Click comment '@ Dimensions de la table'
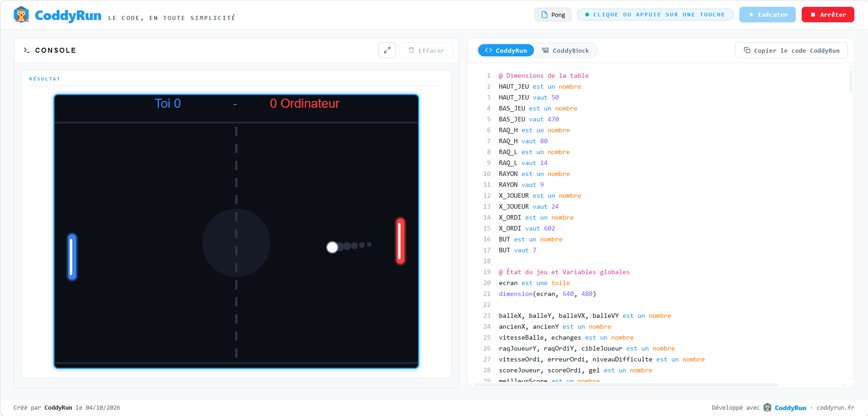This screenshot has height=416, width=868. (544, 75)
